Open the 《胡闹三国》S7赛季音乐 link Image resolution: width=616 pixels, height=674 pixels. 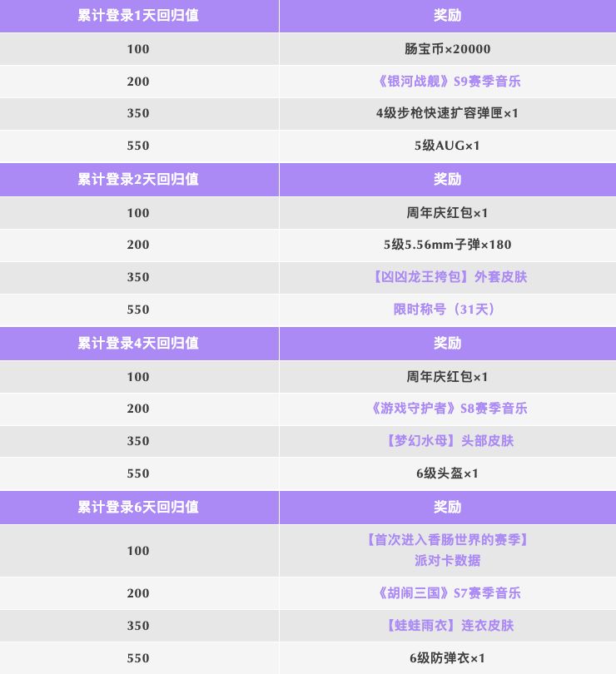447,593
